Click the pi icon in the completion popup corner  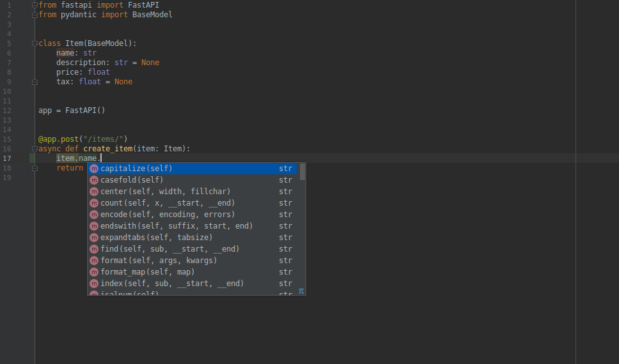click(x=301, y=291)
